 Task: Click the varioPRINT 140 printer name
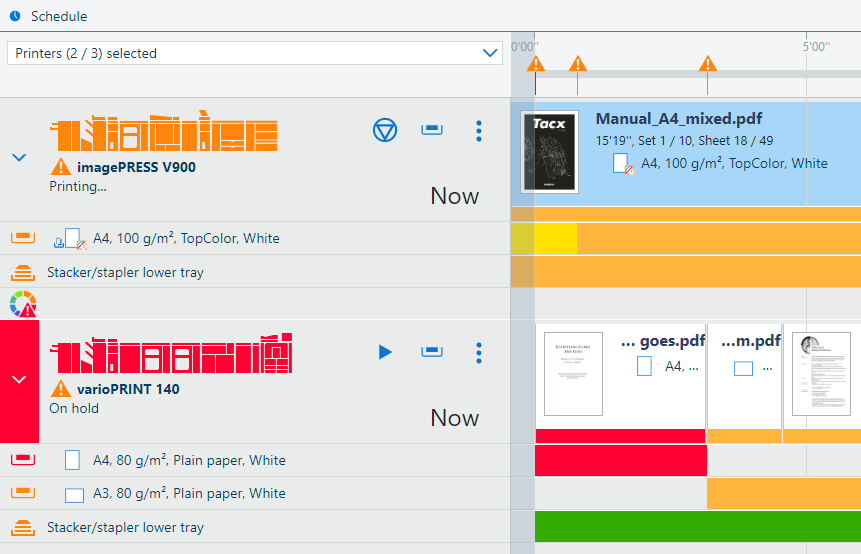[128, 389]
